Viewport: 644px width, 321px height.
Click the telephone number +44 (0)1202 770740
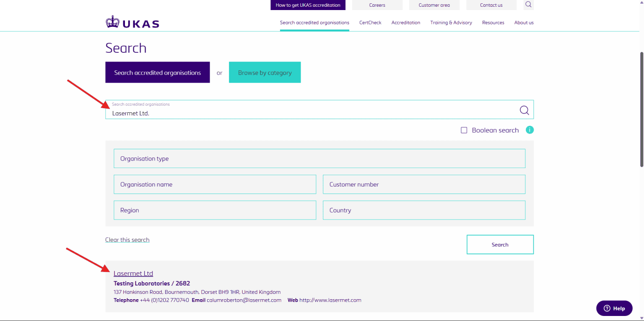coord(164,300)
